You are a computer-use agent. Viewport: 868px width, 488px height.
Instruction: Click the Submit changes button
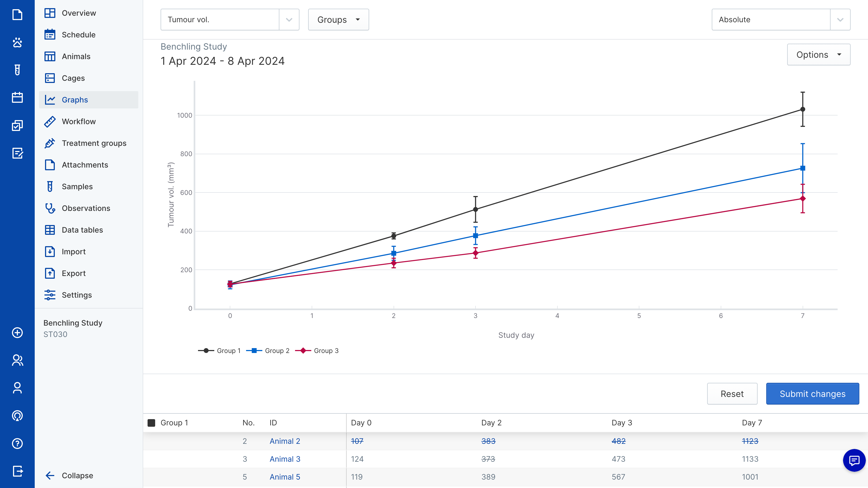click(812, 394)
